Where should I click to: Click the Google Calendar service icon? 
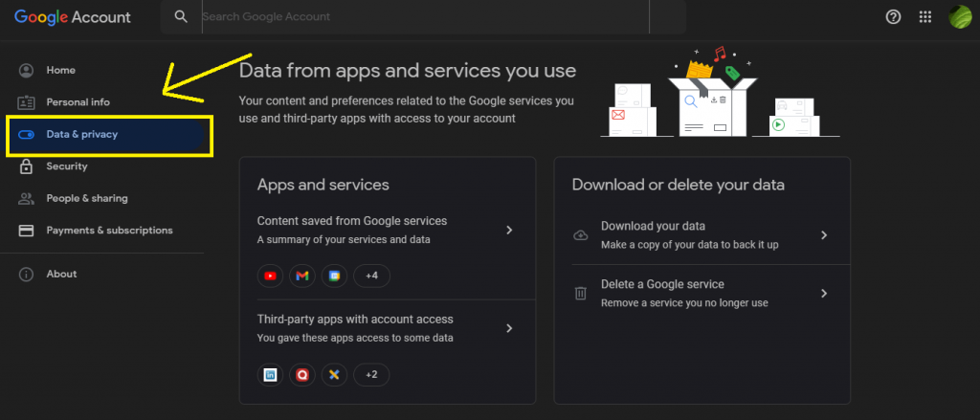point(334,276)
